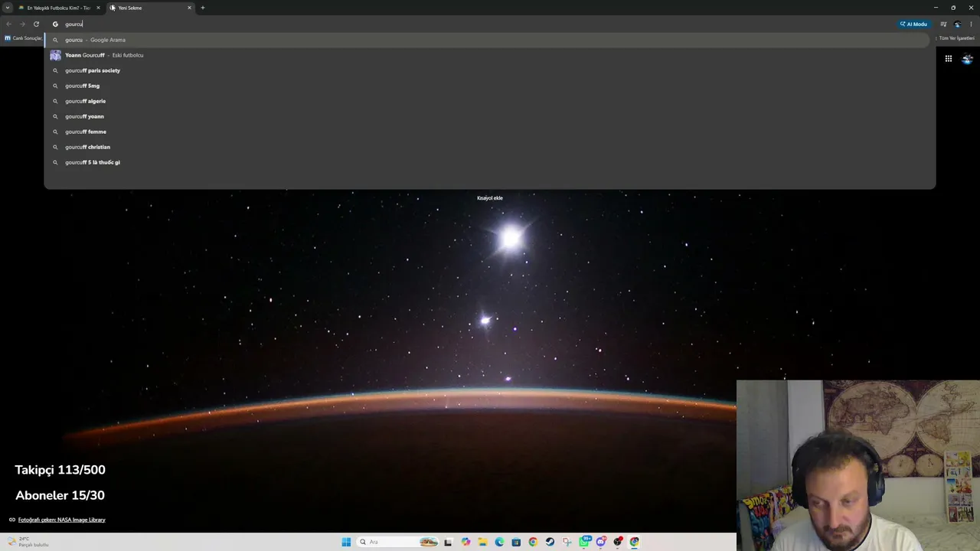Click the 'Kısayol ekle' shortcut button
The width and height of the screenshot is (980, 551).
(490, 198)
